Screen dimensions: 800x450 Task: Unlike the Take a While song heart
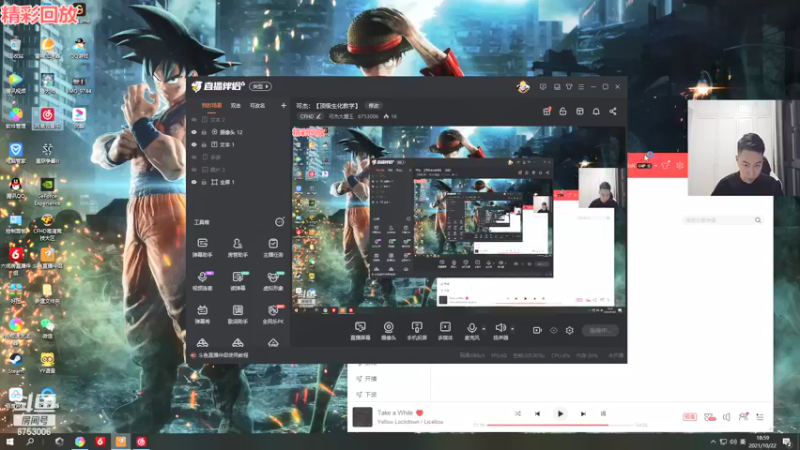[419, 413]
